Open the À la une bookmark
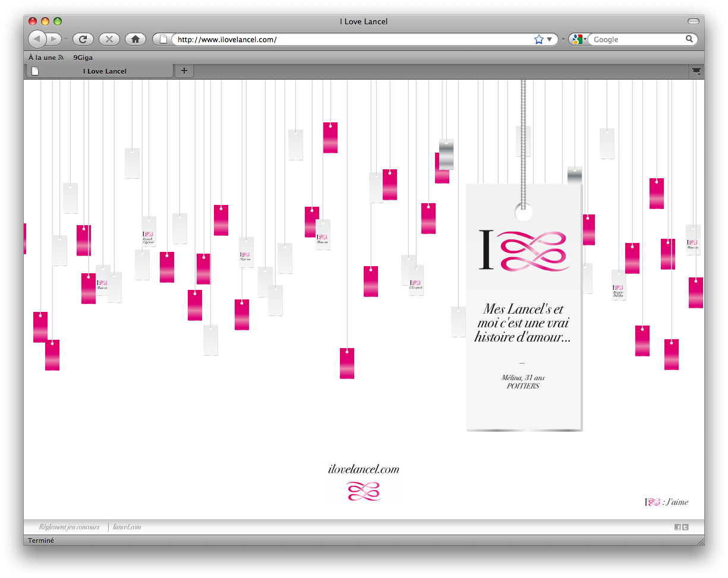Viewport: 728px width, 578px height. click(x=45, y=58)
